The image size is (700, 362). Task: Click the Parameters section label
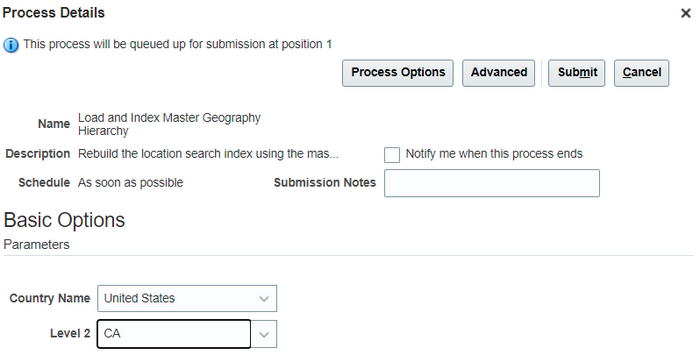[x=37, y=245]
